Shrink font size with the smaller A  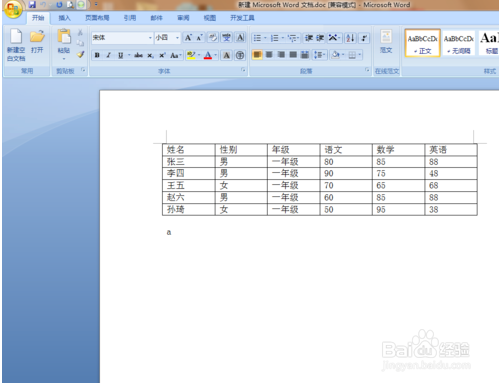[199, 38]
